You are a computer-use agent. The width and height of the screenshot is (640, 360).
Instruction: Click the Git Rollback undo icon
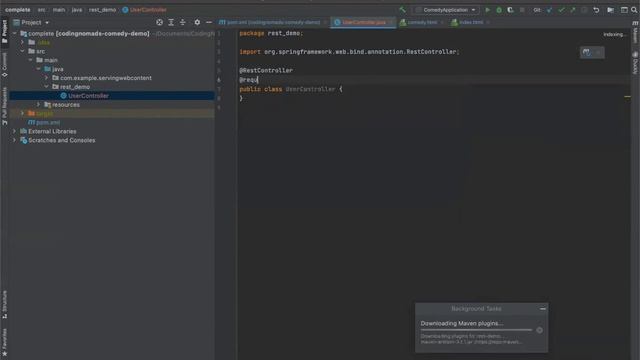[x=596, y=10]
